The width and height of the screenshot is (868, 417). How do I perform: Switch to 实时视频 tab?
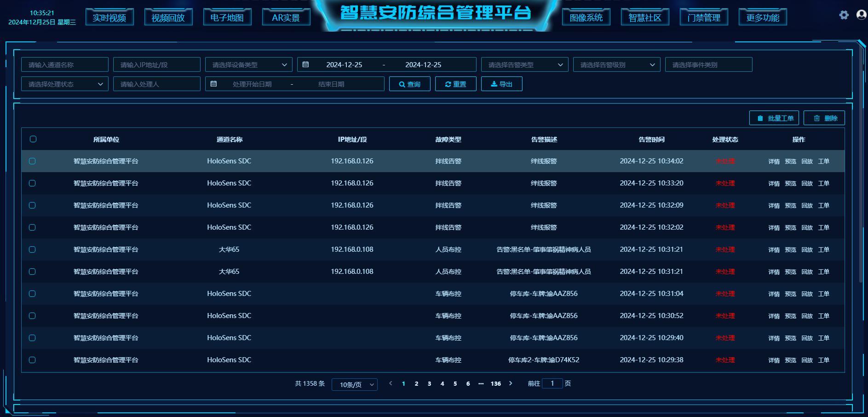click(x=109, y=17)
